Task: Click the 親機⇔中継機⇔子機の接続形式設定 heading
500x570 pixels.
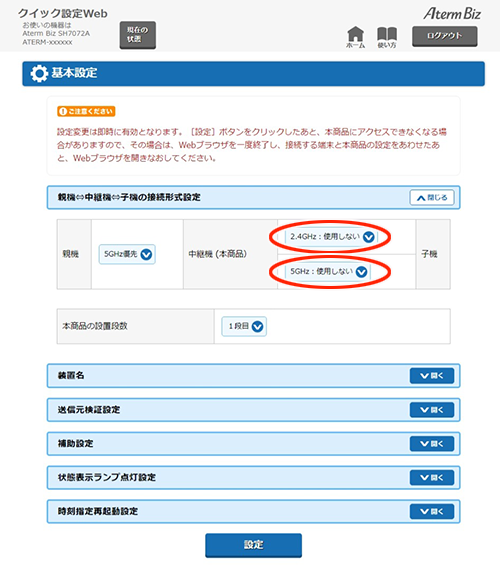Action: (x=129, y=197)
